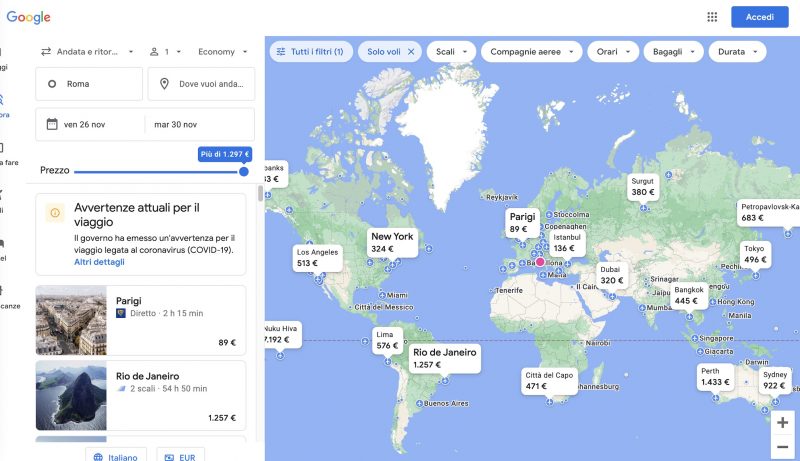800x461 pixels.
Task: Click the Dubai 320 € map label
Action: (611, 274)
